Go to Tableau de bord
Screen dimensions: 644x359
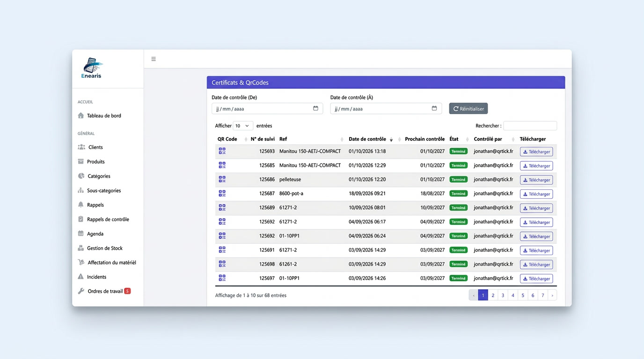[x=99, y=115]
